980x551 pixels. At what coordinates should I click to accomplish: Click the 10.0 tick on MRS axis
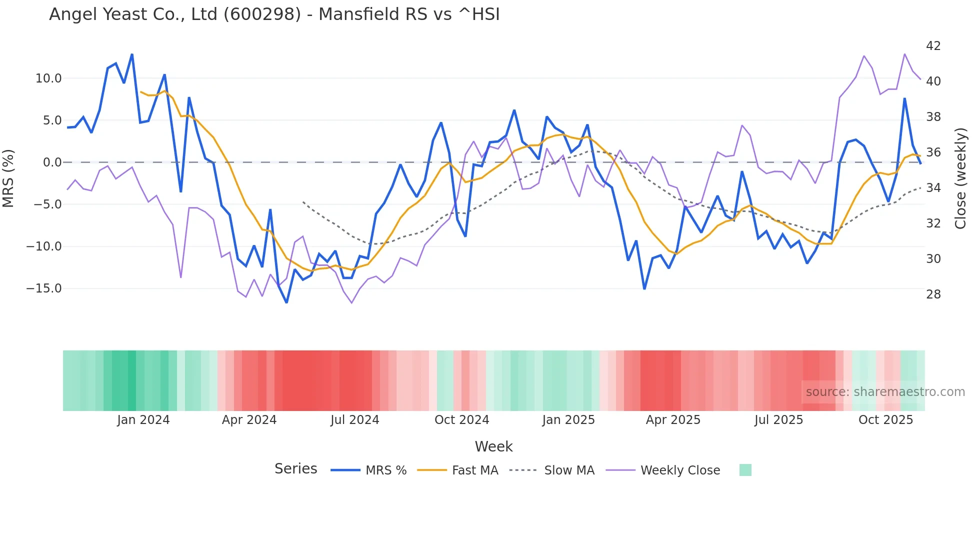[48, 78]
